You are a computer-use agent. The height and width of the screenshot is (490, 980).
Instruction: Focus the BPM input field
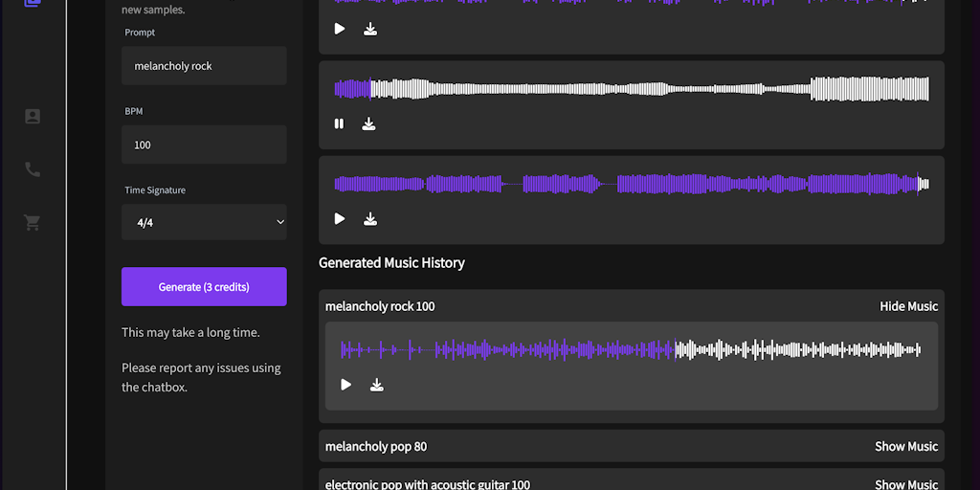tap(204, 145)
